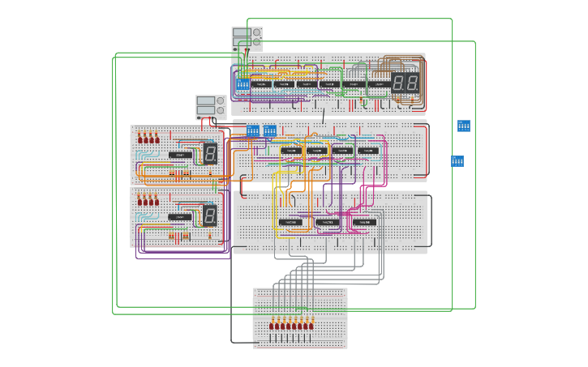Click first red LED on upper-left breadboard
Viewport: 588px width, 367px height.
(139, 138)
